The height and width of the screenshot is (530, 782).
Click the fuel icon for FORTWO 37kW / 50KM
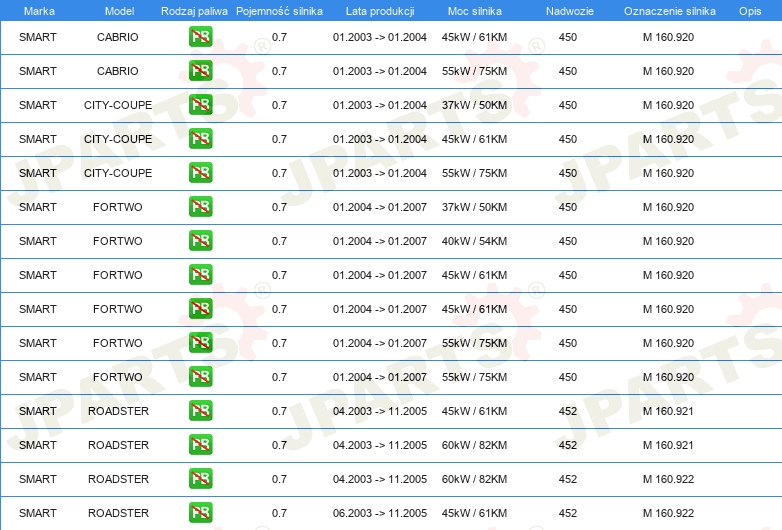[x=200, y=206]
